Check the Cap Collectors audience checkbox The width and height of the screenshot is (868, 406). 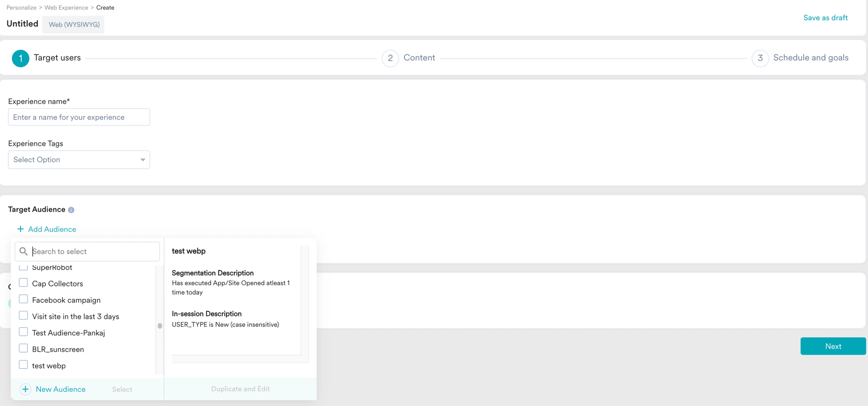23,283
